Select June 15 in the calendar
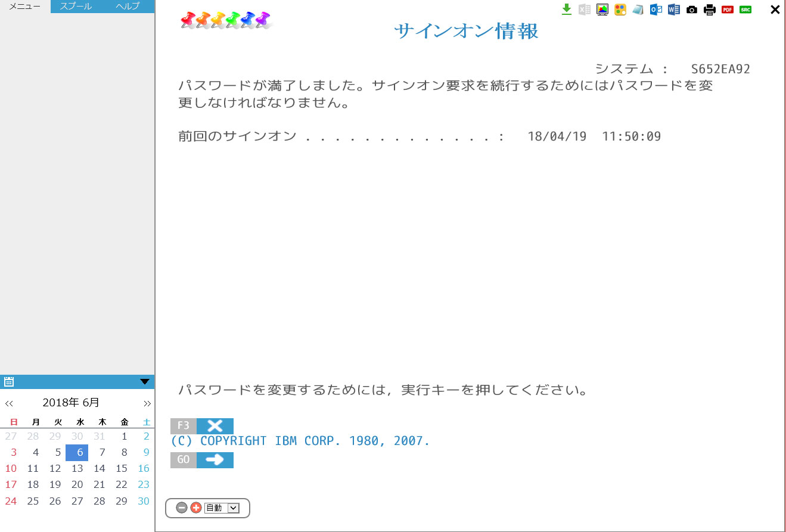This screenshot has width=786, height=532. [122, 468]
